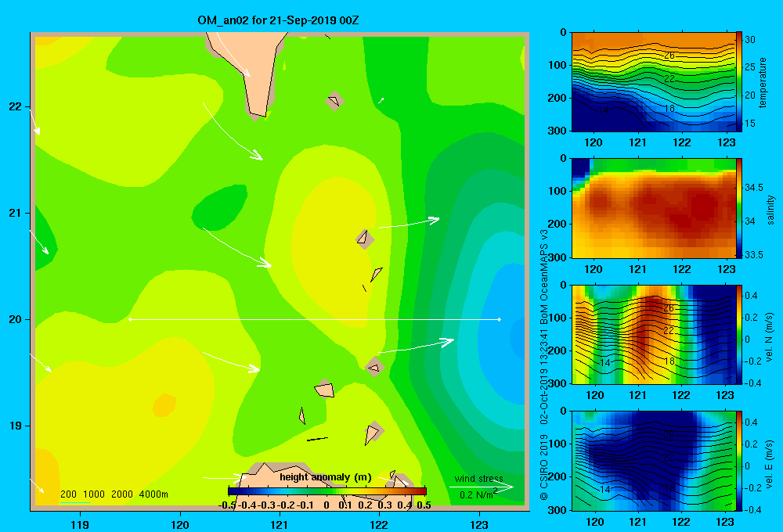This screenshot has width=783, height=532.
Task: Click longitude label '119' on main map
Action: pyautogui.click(x=80, y=524)
